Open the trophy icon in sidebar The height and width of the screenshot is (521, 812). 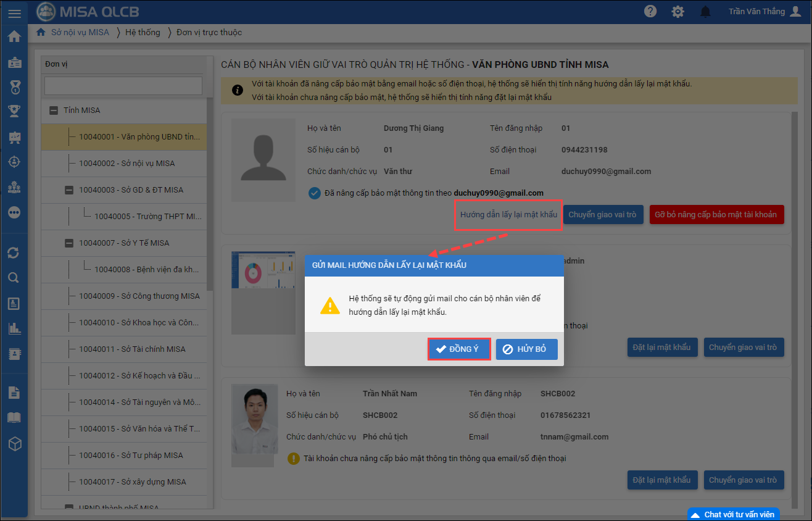[14, 111]
